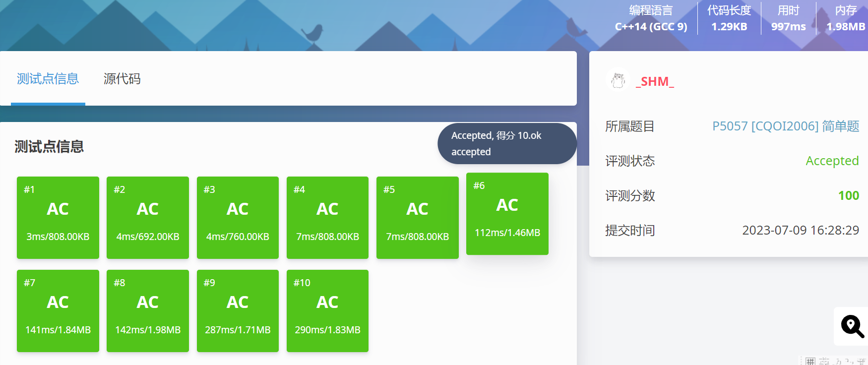Open test case #2 AC tile
The image size is (868, 365).
(x=148, y=218)
